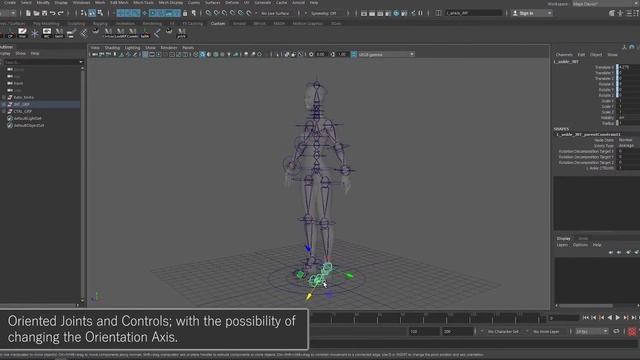Click the asterisk star shelf icon
Image resolution: width=640 pixels, height=360 pixels.
(x=35, y=33)
